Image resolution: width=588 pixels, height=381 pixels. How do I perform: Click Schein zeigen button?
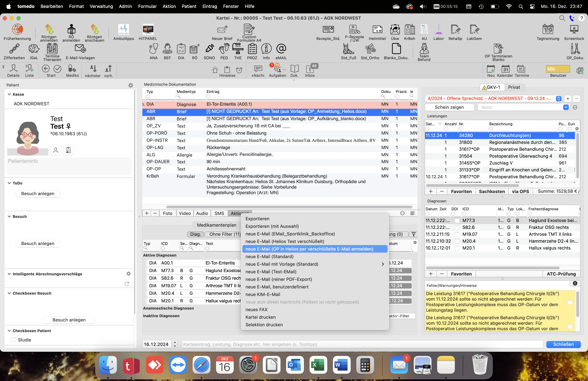click(449, 107)
